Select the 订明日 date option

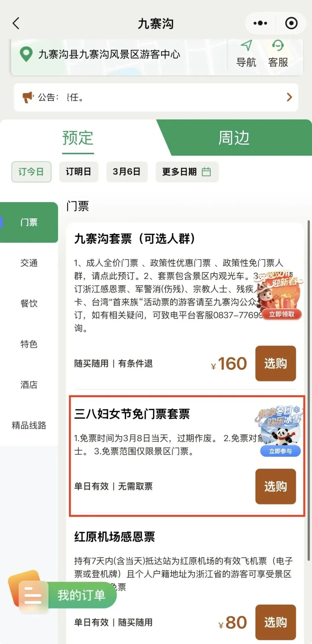(79, 172)
